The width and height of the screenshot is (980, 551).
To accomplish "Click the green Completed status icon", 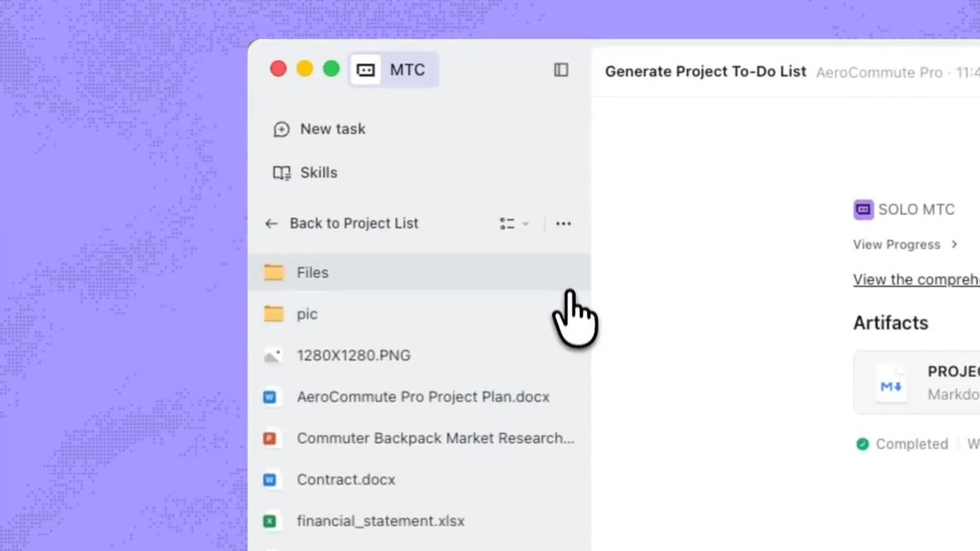I will [862, 444].
